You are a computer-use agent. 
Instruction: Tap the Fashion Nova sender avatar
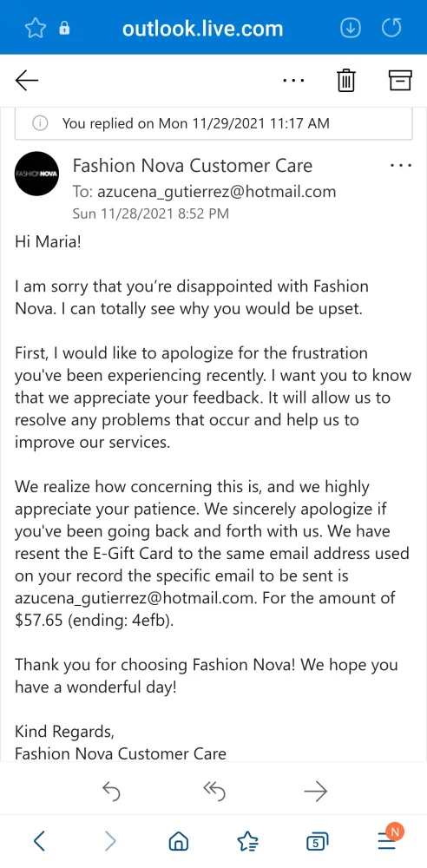coord(37,174)
